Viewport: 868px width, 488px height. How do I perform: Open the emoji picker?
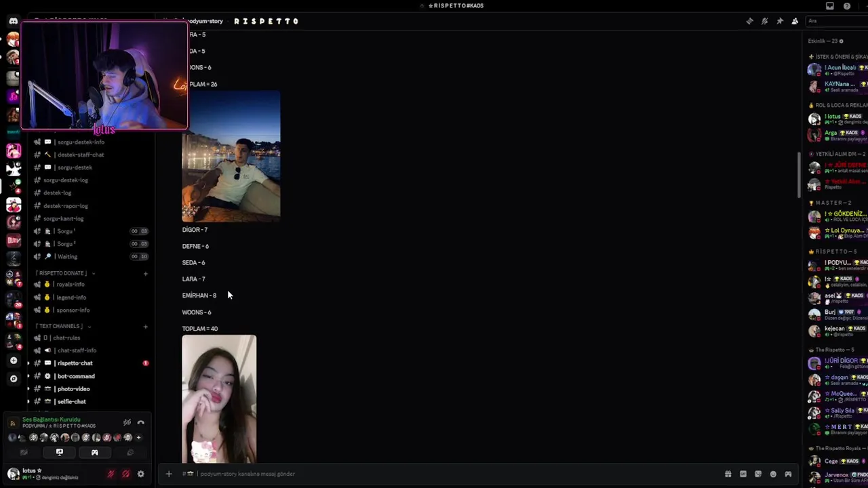pyautogui.click(x=773, y=474)
